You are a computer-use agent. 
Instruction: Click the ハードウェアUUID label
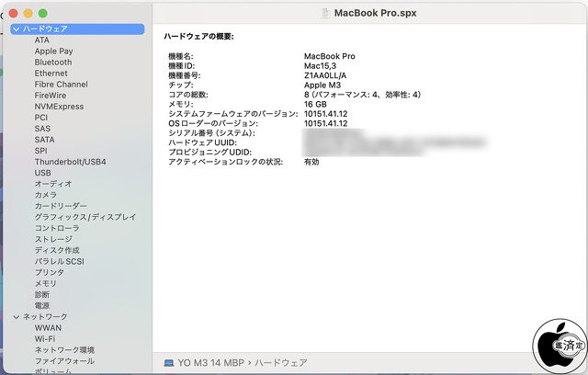coord(202,142)
